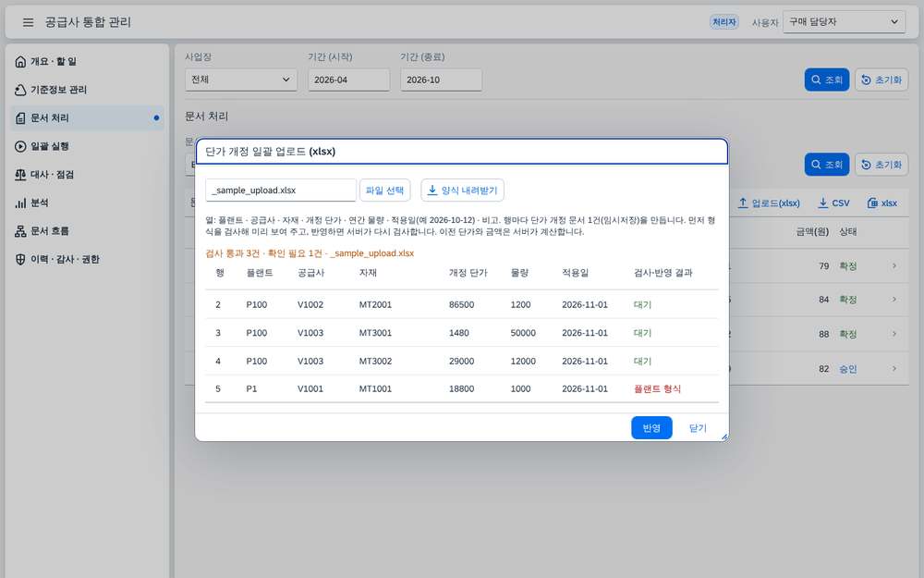
Task: Click the reset icon in lower 초기화 button
Action: pos(867,165)
